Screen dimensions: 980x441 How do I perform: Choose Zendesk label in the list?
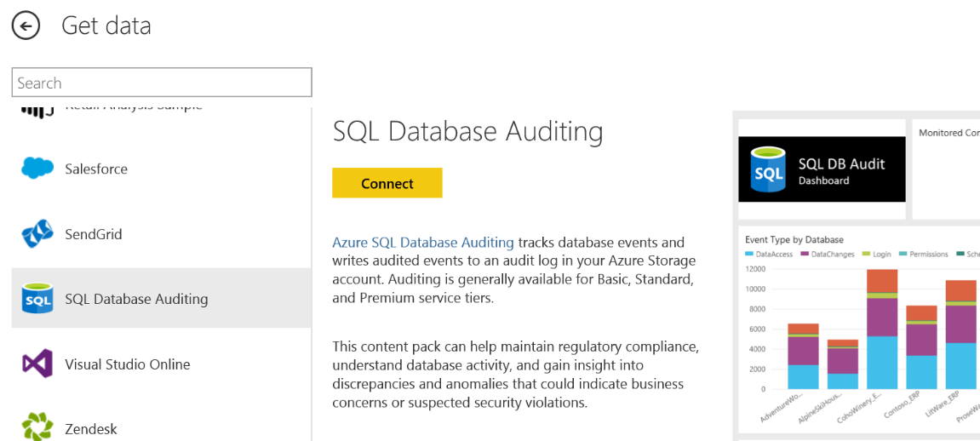(x=91, y=429)
